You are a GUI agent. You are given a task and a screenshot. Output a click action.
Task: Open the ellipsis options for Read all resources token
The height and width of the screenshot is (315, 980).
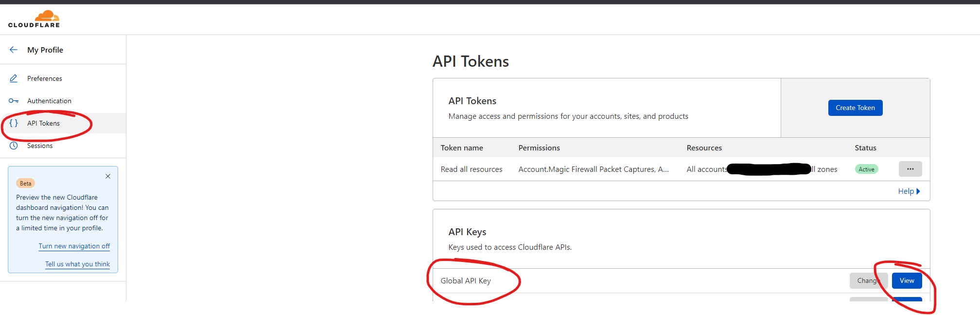click(x=910, y=169)
